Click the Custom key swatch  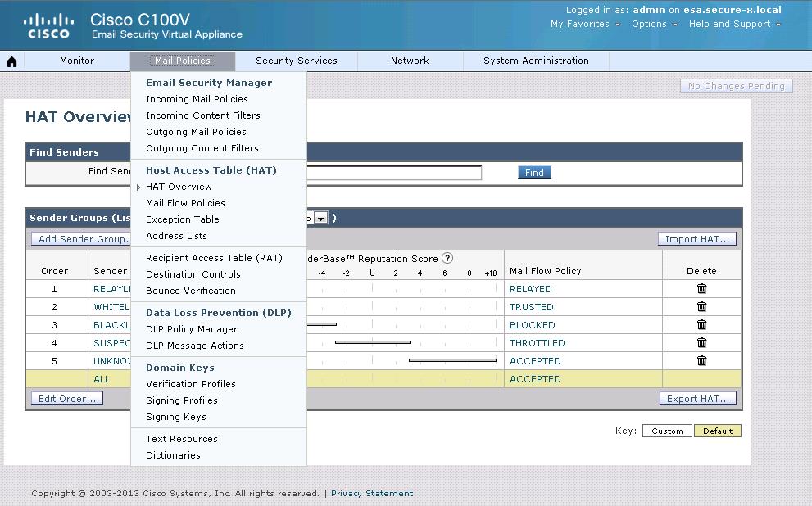667,431
